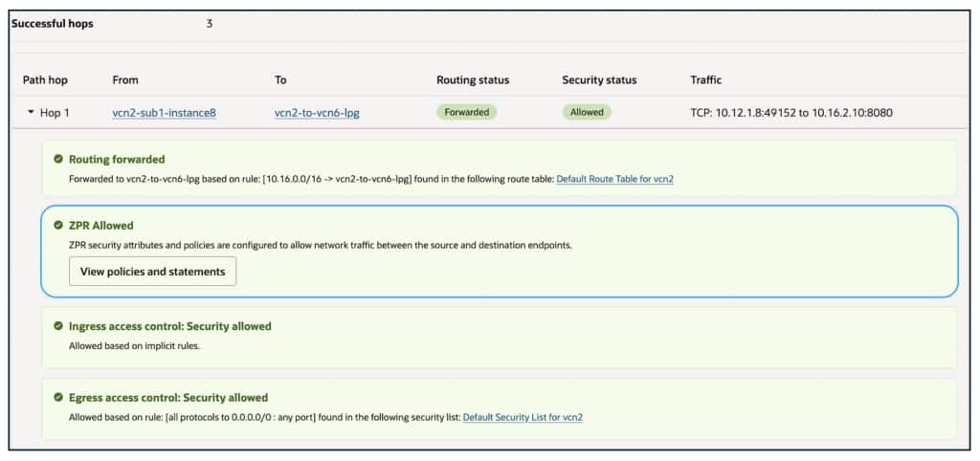Open the vcn2-sub1-instance8 link

click(164, 113)
